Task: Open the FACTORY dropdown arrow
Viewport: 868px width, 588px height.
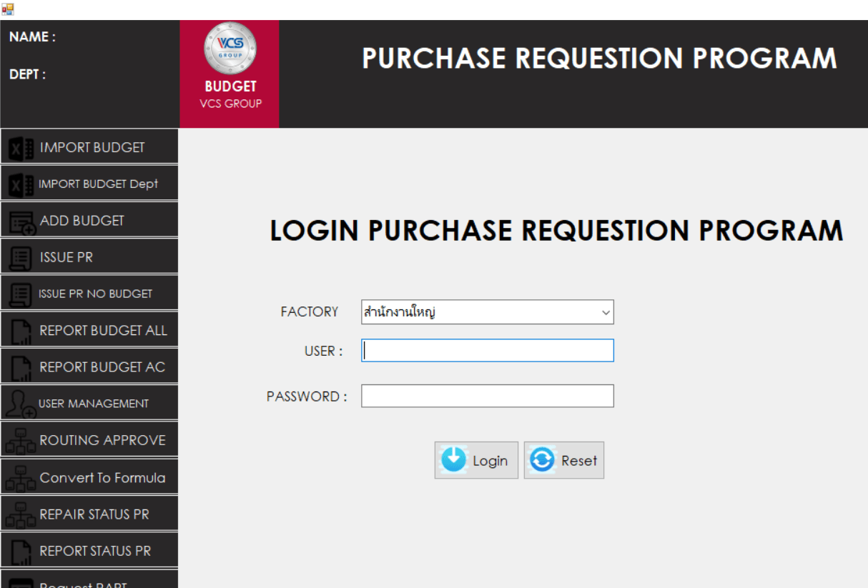Action: pos(606,312)
